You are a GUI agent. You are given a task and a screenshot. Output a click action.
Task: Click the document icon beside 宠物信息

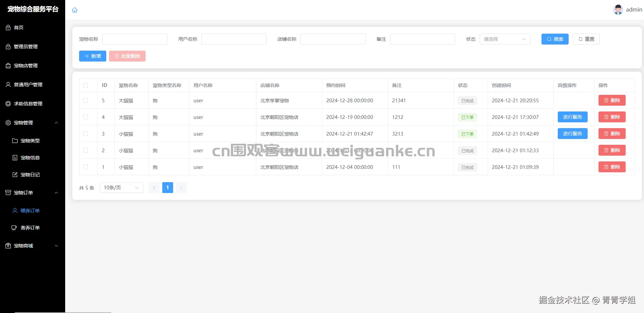click(15, 158)
